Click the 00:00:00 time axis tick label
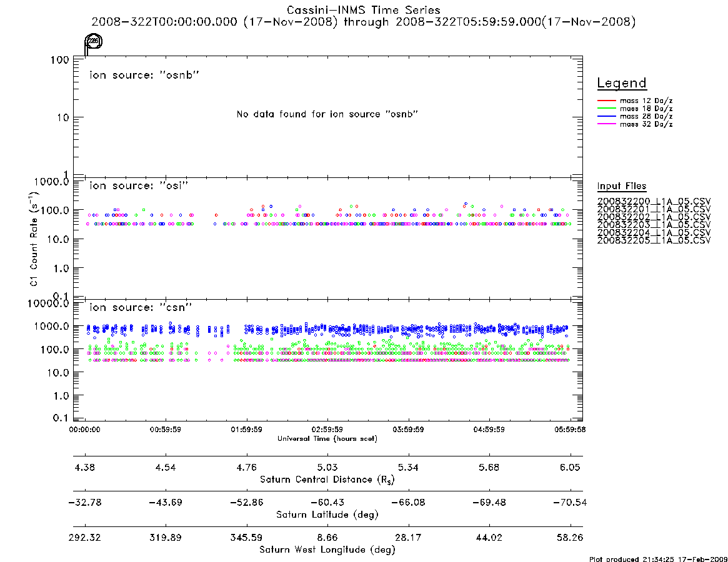The image size is (728, 562). 84,430
